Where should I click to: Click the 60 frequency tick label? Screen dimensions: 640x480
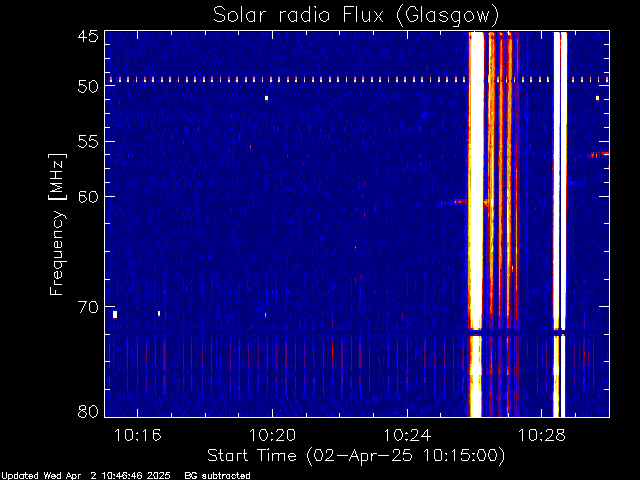click(x=88, y=196)
